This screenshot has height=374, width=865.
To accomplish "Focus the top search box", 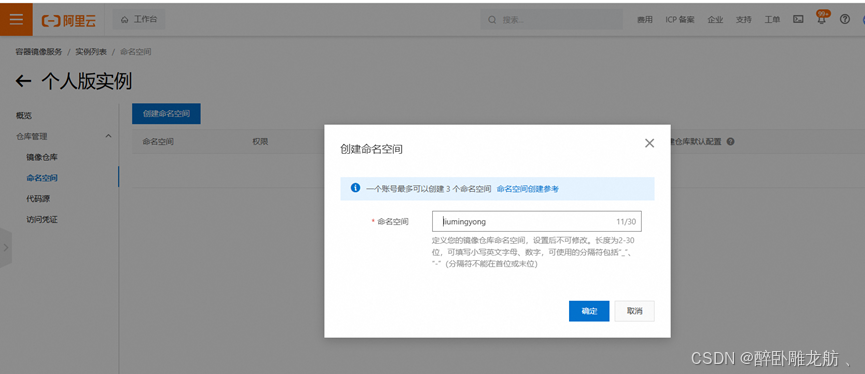I will coord(552,19).
